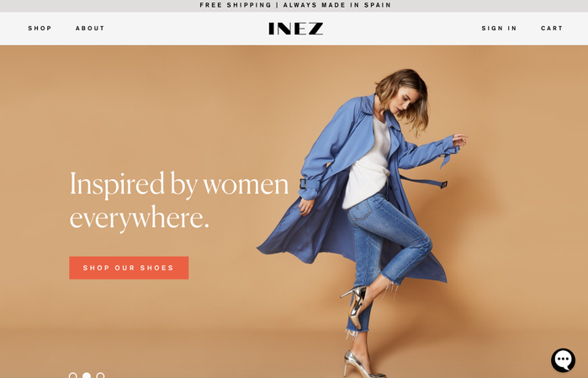Click the trench coat's dangling belt buckle
588x378 pixels.
click(x=443, y=184)
